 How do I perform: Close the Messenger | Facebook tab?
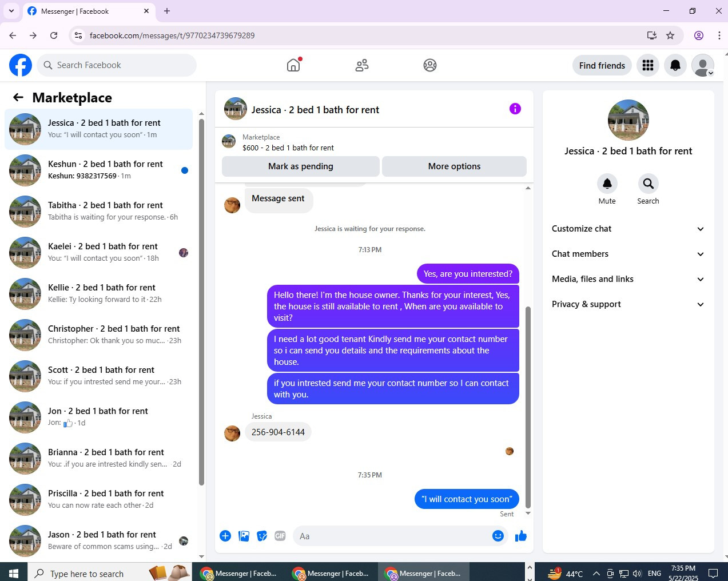click(x=146, y=11)
